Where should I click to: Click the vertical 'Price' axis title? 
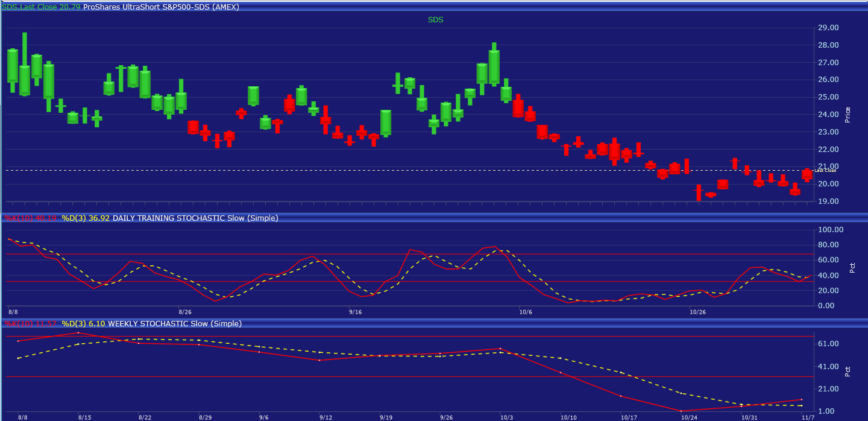(x=848, y=115)
